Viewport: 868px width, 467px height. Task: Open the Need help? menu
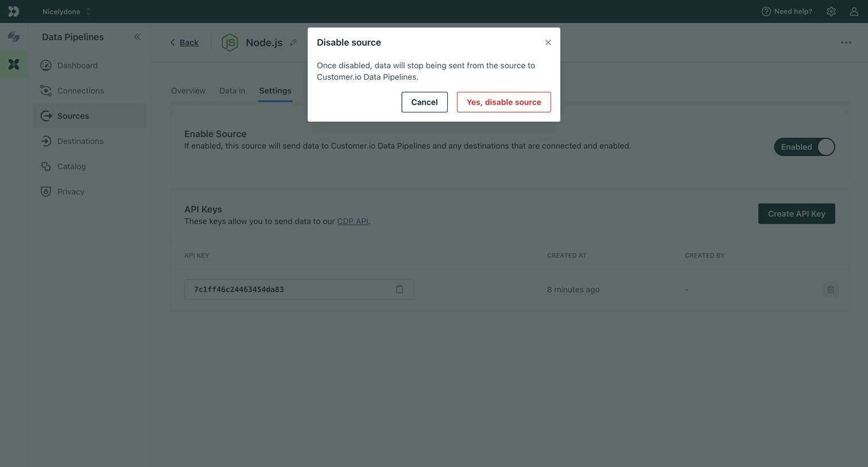(786, 11)
